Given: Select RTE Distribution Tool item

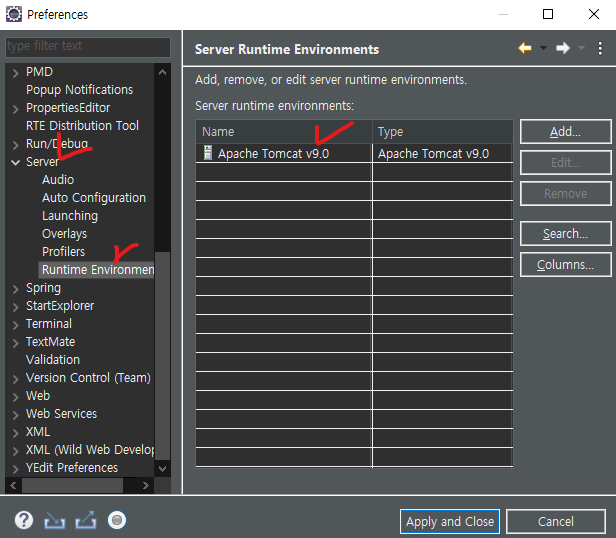Looking at the screenshot, I should pyautogui.click(x=82, y=126).
